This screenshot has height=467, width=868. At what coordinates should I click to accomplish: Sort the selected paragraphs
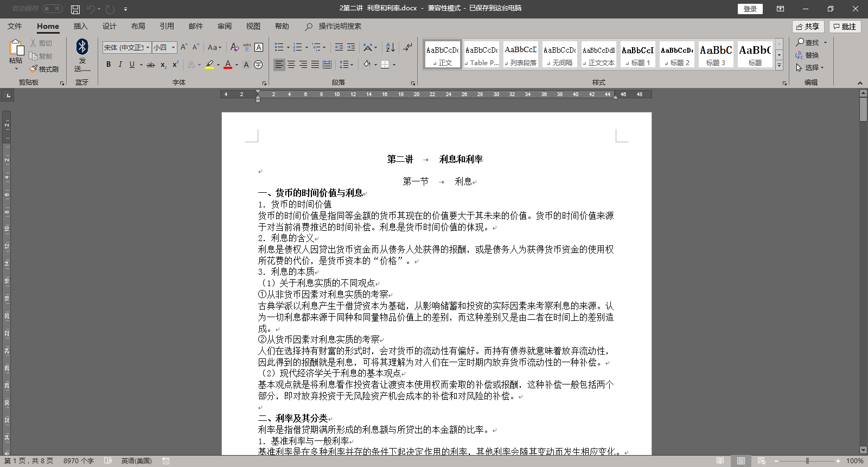click(391, 47)
